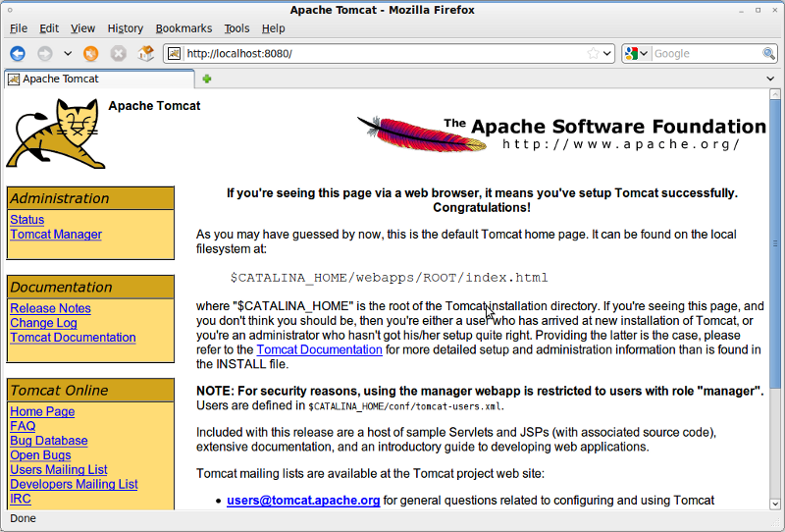Click the vertical scrollbar thumb
This screenshot has width=785, height=532.
tap(775, 244)
